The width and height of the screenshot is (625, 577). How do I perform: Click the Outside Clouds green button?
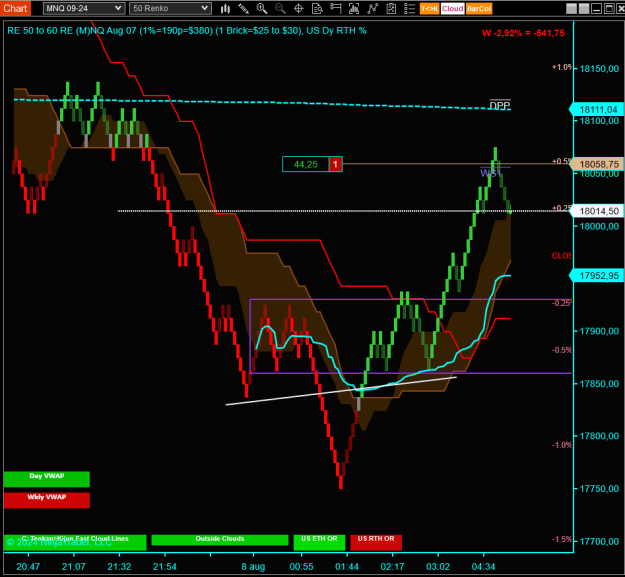(x=220, y=540)
